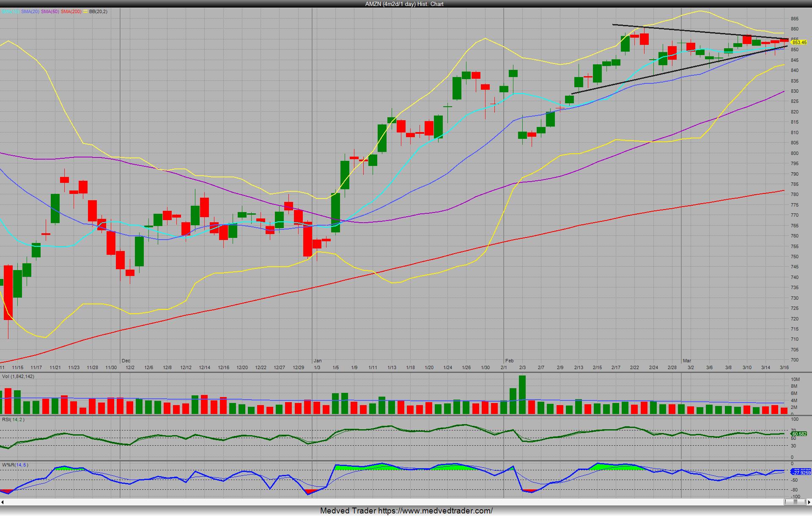Click the tallest green volume bar in February
Image resolution: width=812 pixels, height=516 pixels.
pyautogui.click(x=522, y=395)
